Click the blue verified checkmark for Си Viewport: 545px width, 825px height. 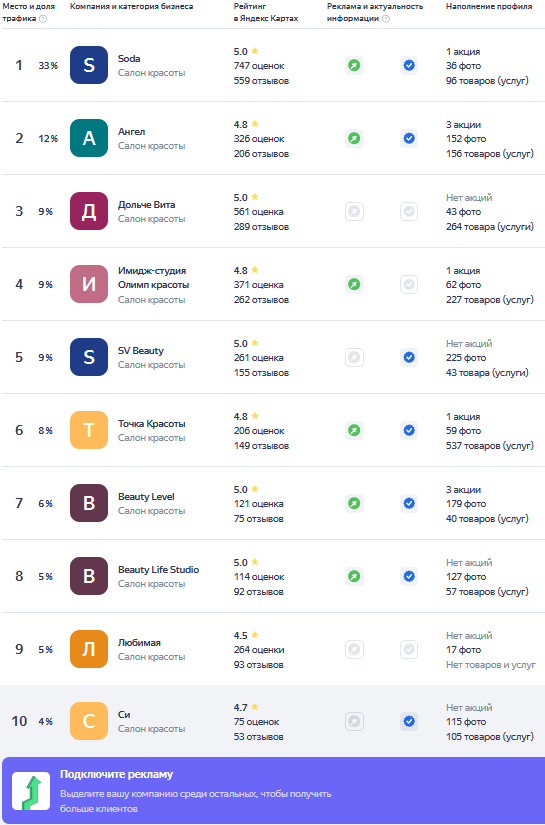pyautogui.click(x=409, y=721)
